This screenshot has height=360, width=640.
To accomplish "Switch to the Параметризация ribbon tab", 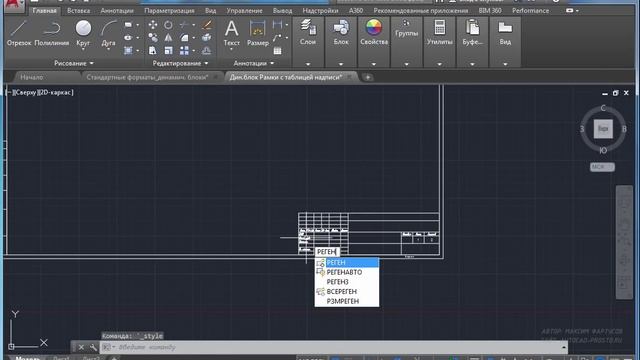I will tap(169, 11).
